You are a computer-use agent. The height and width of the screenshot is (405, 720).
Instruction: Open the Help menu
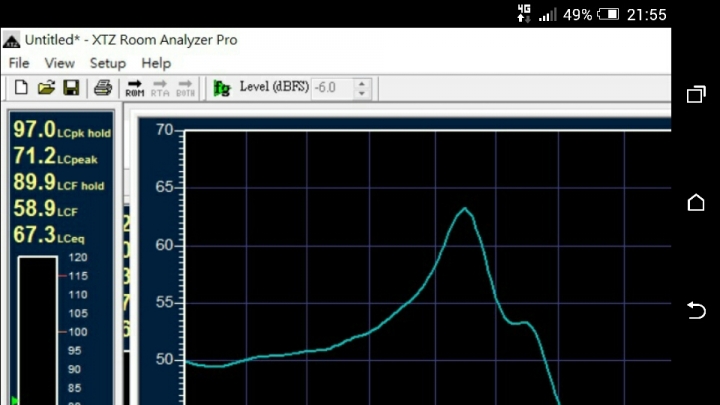point(156,63)
